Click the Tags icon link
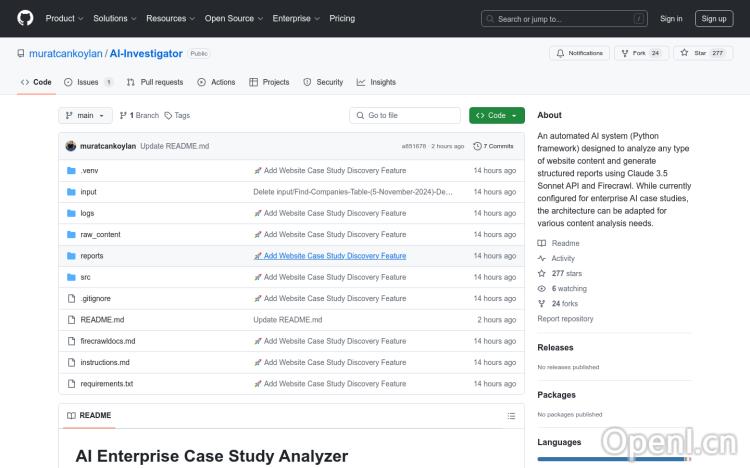The height and width of the screenshot is (468, 750). [x=177, y=115]
